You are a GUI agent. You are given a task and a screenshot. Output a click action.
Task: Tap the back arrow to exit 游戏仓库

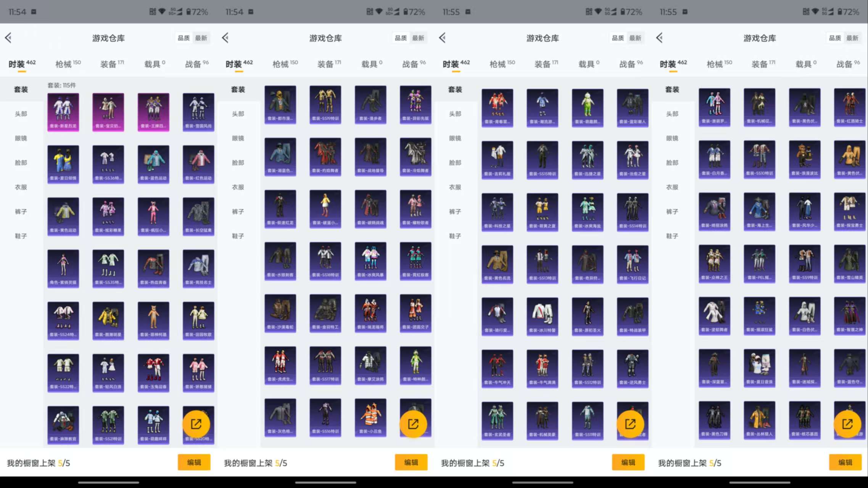(8, 38)
